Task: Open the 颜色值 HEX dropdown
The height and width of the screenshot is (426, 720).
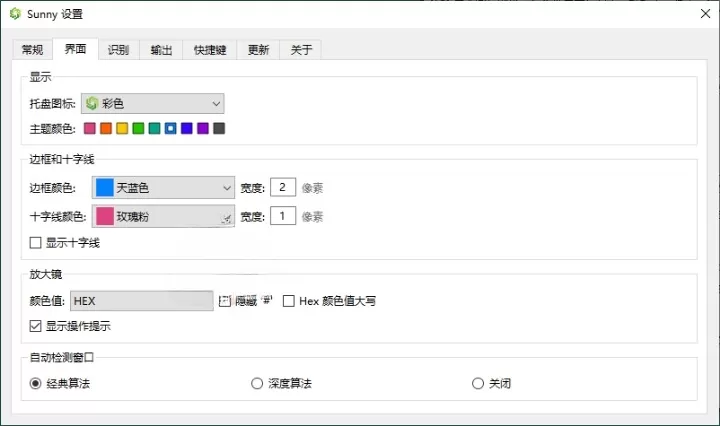Action: pyautogui.click(x=141, y=301)
